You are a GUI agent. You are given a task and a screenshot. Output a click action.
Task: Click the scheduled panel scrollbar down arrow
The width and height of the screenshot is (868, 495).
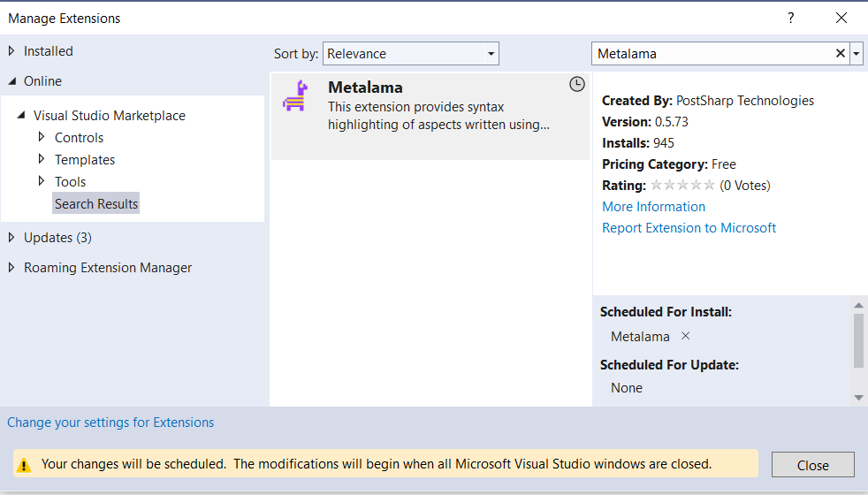pos(858,398)
